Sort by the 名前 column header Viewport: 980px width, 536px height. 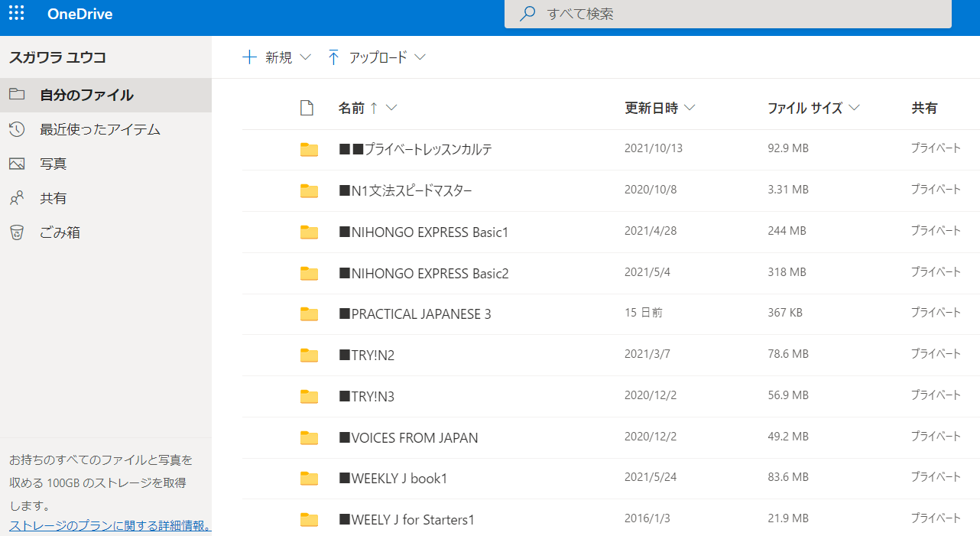tap(352, 108)
